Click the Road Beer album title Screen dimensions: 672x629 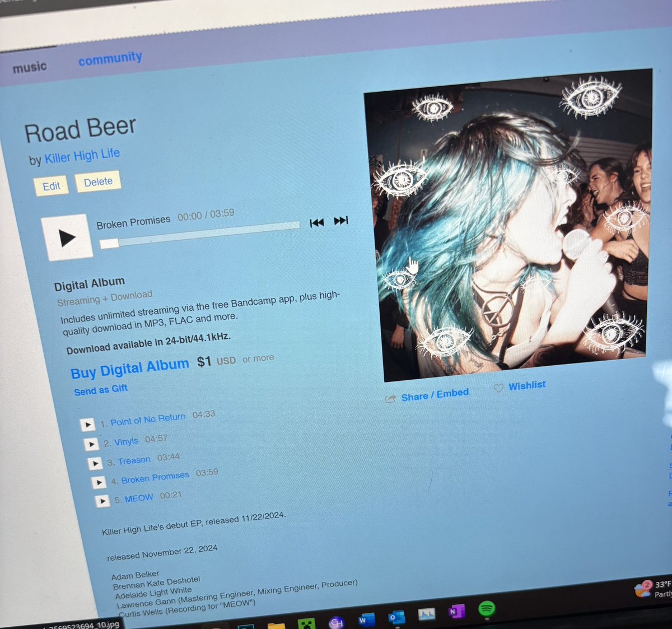pos(80,130)
